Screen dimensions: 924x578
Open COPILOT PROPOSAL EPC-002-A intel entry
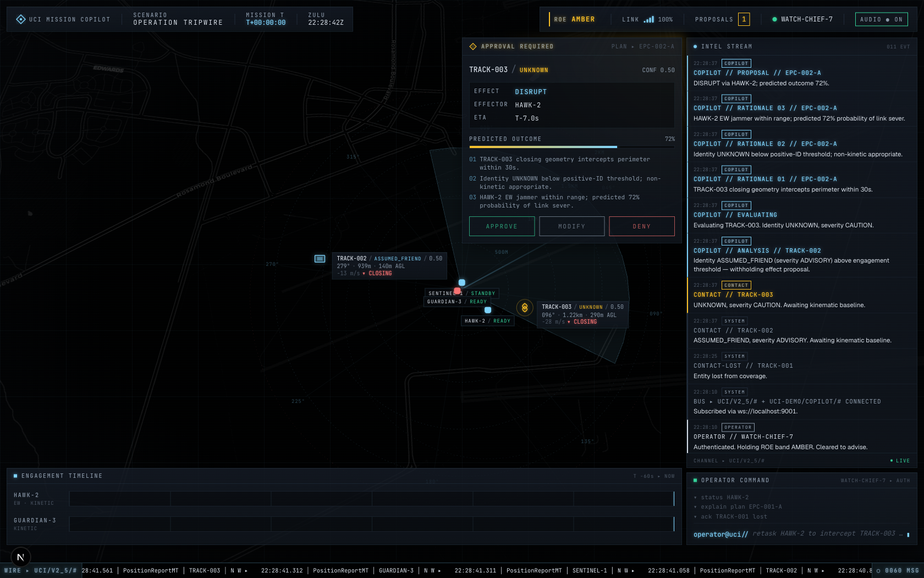801,74
